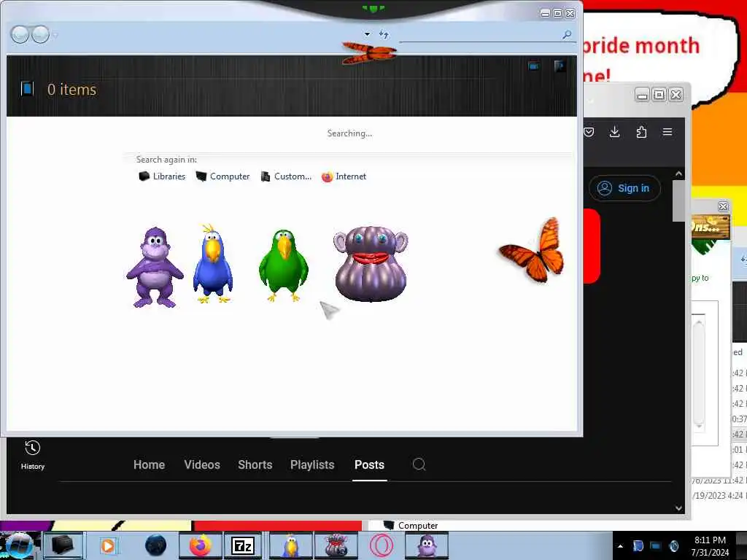Click the Firefox page scrollbar down arrow
The width and height of the screenshot is (747, 560).
[679, 508]
